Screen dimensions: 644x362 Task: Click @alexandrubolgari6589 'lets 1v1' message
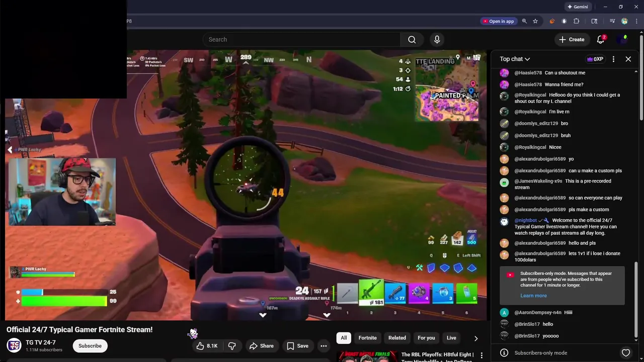coord(568,257)
